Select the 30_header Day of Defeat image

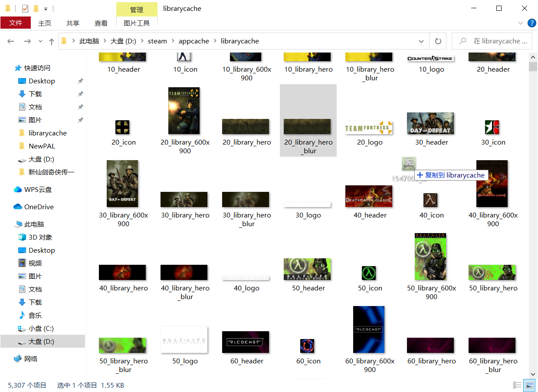point(430,123)
